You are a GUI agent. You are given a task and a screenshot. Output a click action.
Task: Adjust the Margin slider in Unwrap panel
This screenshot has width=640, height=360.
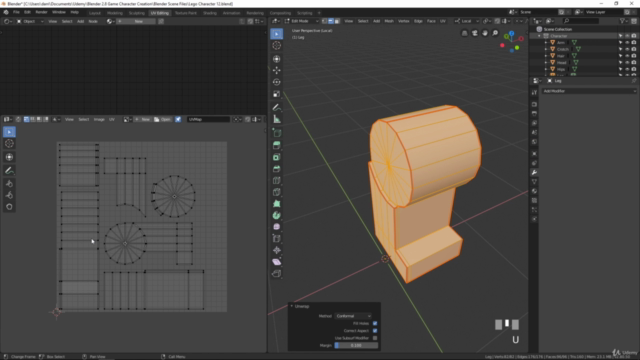pyautogui.click(x=356, y=345)
